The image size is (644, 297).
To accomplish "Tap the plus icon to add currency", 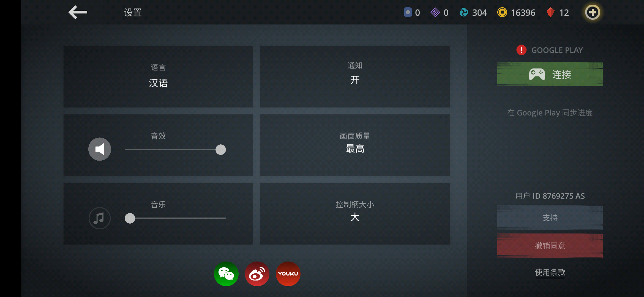I will point(593,12).
